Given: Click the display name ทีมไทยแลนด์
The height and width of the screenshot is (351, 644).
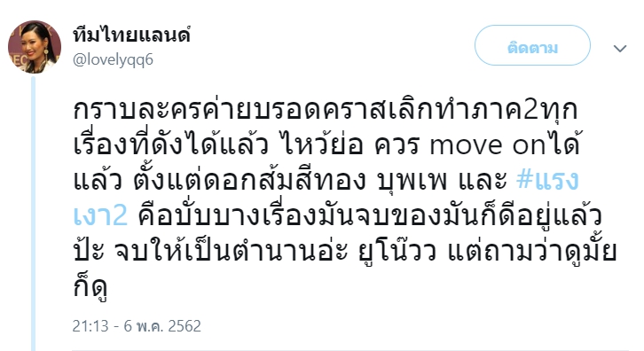Looking at the screenshot, I should (131, 35).
